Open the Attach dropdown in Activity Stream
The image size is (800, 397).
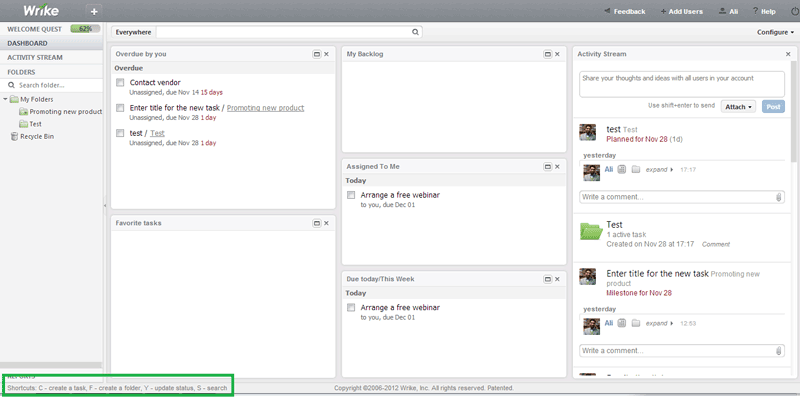738,107
